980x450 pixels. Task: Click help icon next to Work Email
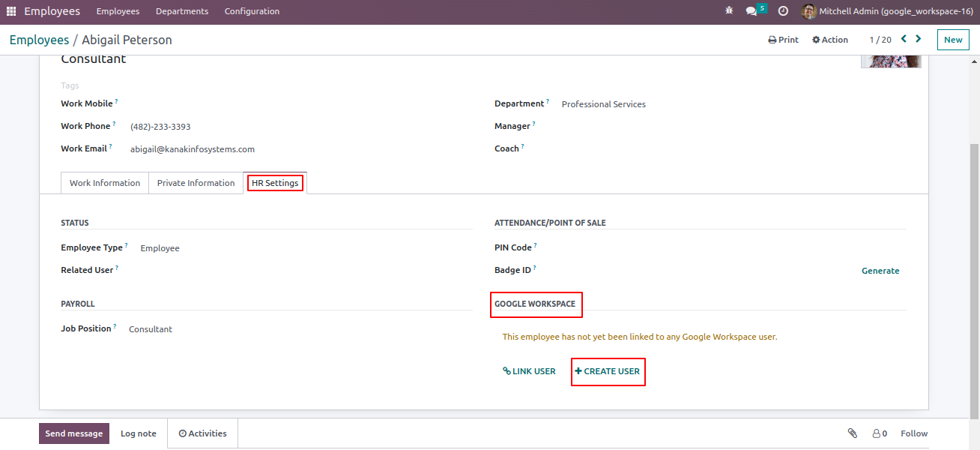click(x=111, y=146)
